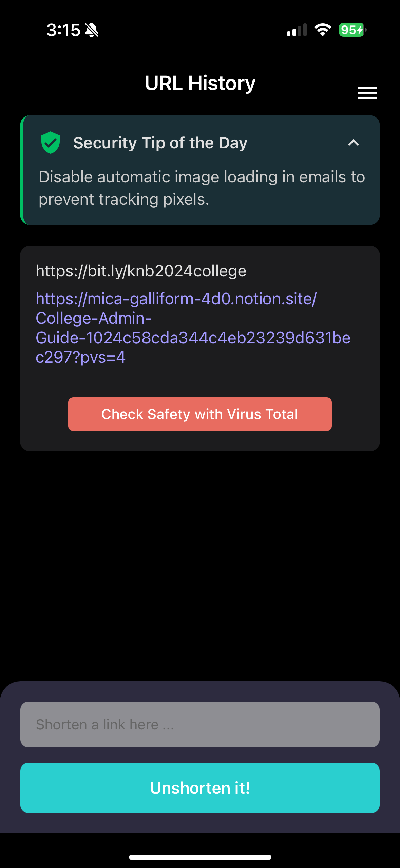Screen dimensions: 400x868
Task: Tap the green accent edge of tip card
Action: (x=22, y=170)
